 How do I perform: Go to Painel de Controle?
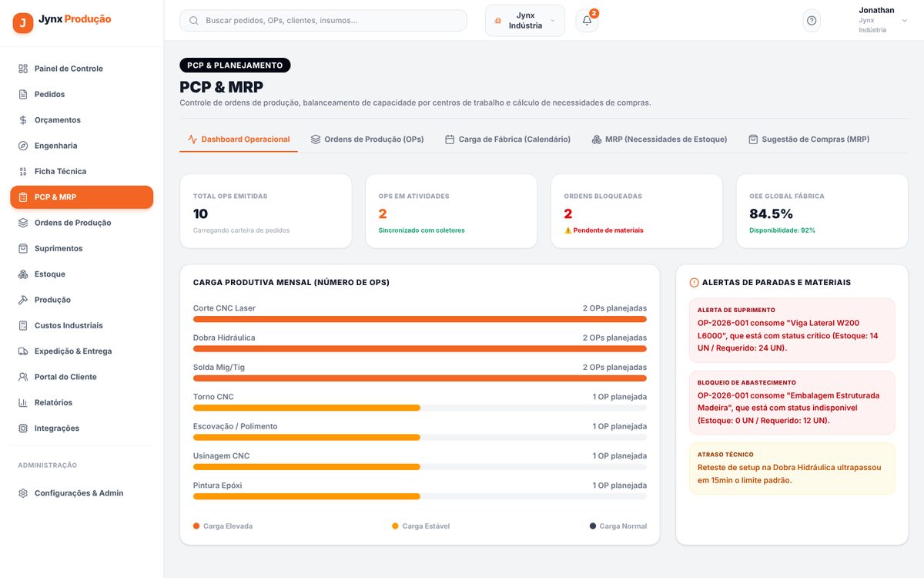click(x=82, y=69)
